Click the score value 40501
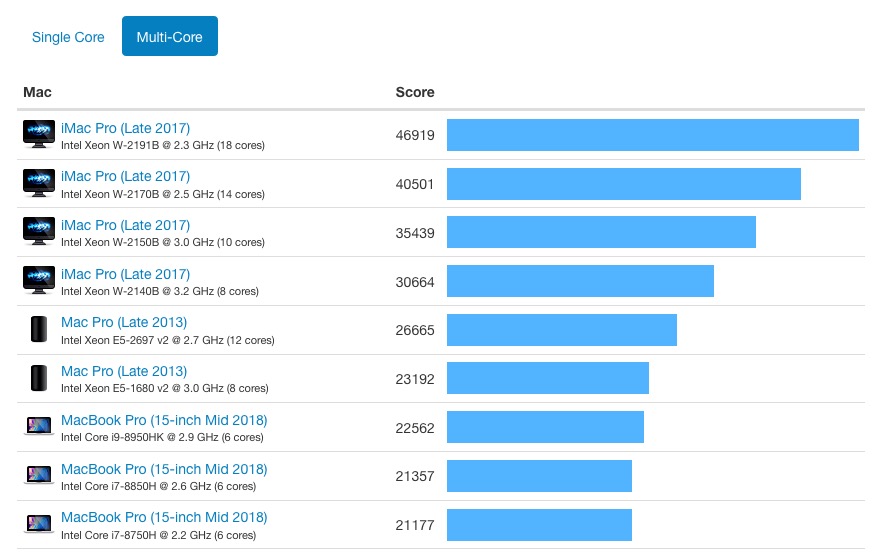This screenshot has width=888, height=556. [415, 184]
